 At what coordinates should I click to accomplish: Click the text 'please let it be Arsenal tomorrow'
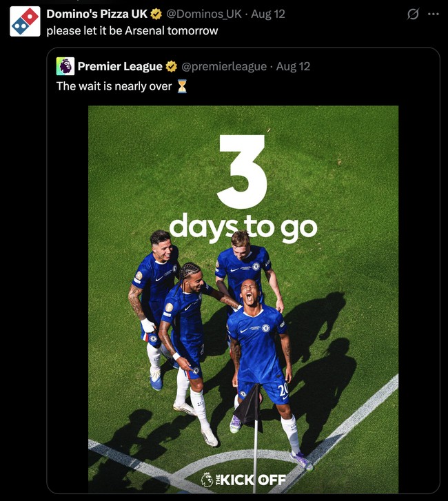[x=132, y=30]
